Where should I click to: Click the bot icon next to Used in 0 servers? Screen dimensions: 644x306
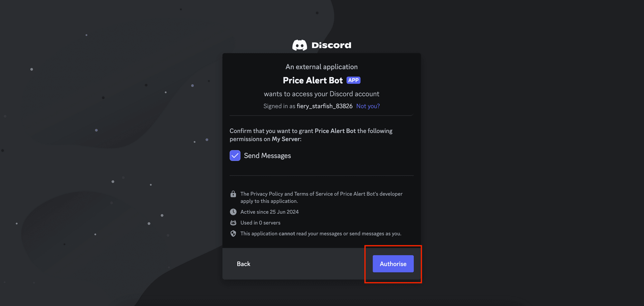pyautogui.click(x=233, y=222)
